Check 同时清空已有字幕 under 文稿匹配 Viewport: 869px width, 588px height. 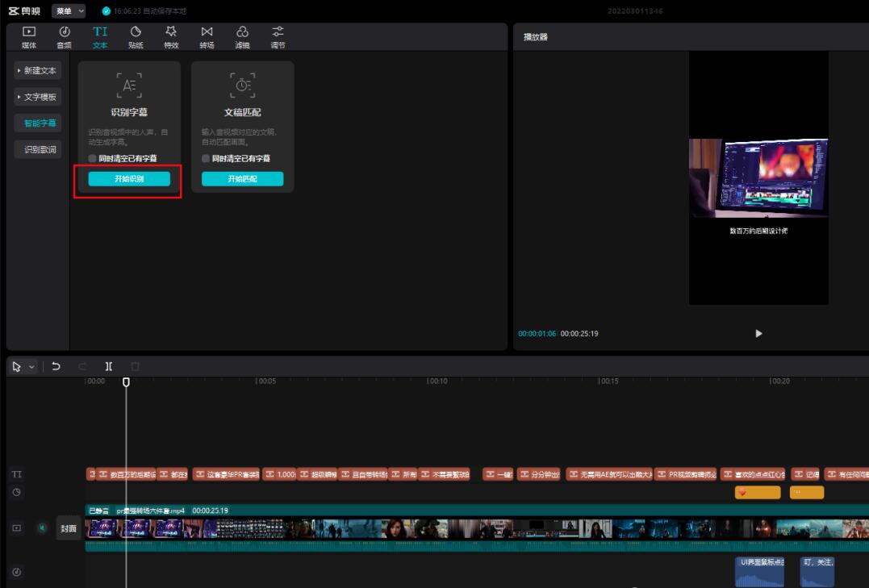tap(206, 159)
